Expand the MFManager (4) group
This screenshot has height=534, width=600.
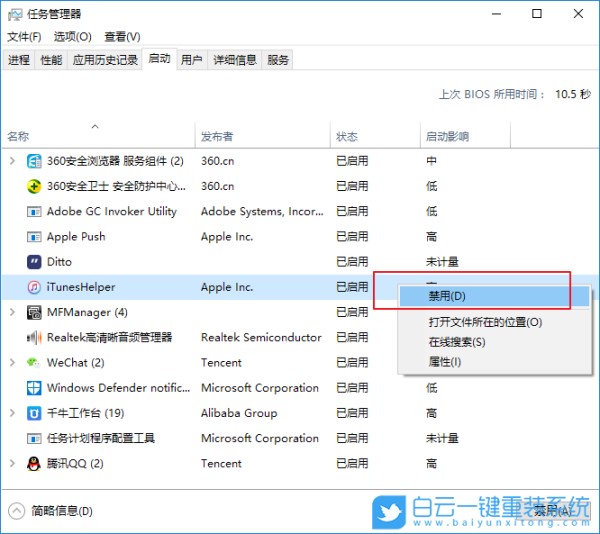click(x=12, y=312)
